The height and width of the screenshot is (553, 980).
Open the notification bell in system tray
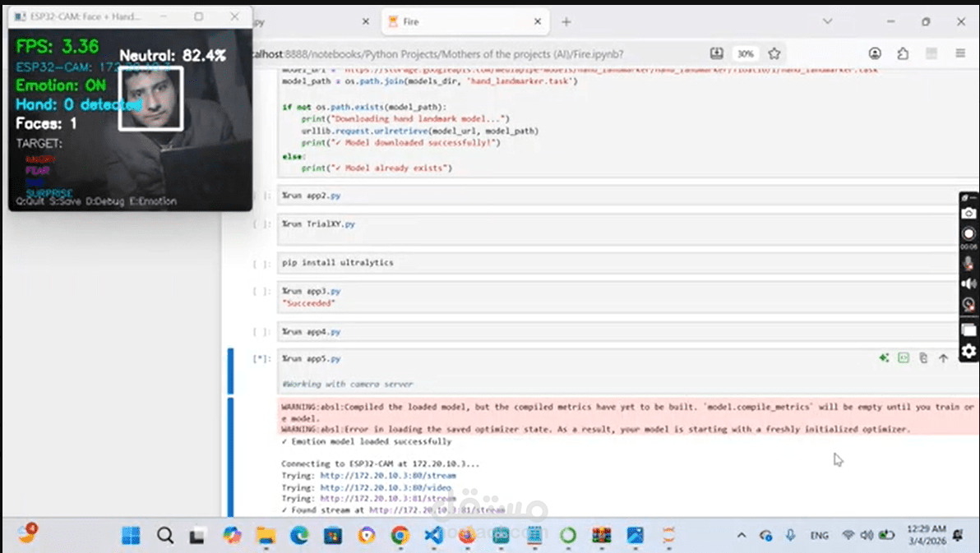coord(958,535)
